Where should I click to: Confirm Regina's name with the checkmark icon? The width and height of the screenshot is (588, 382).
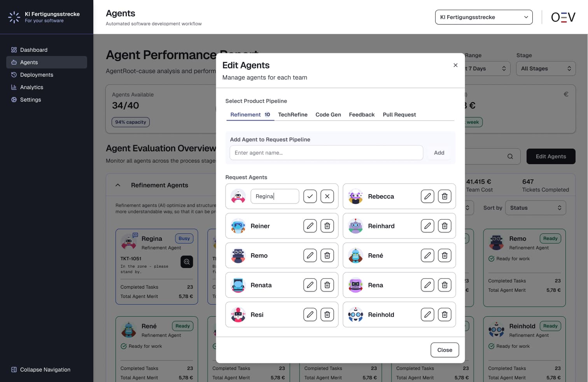click(x=310, y=196)
